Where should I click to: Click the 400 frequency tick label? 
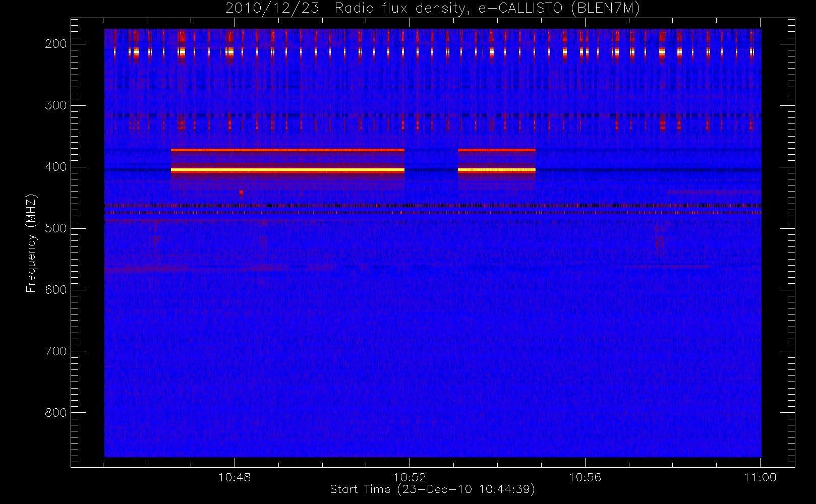pos(56,167)
